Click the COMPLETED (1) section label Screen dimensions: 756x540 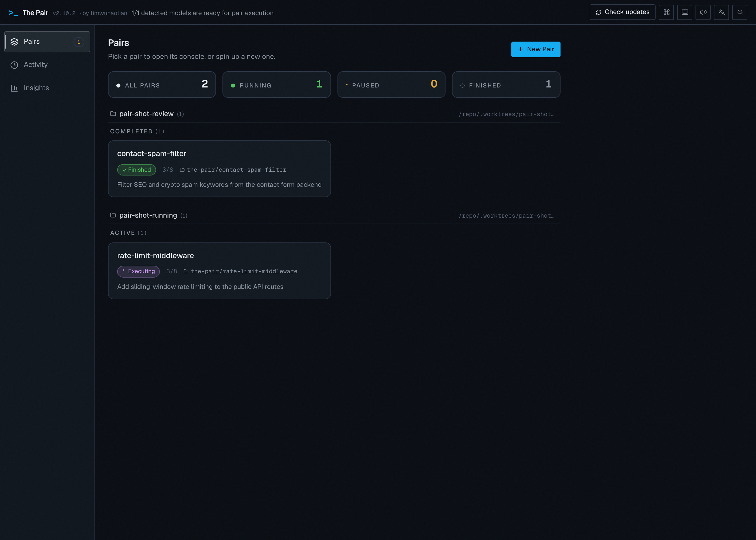coord(137,131)
